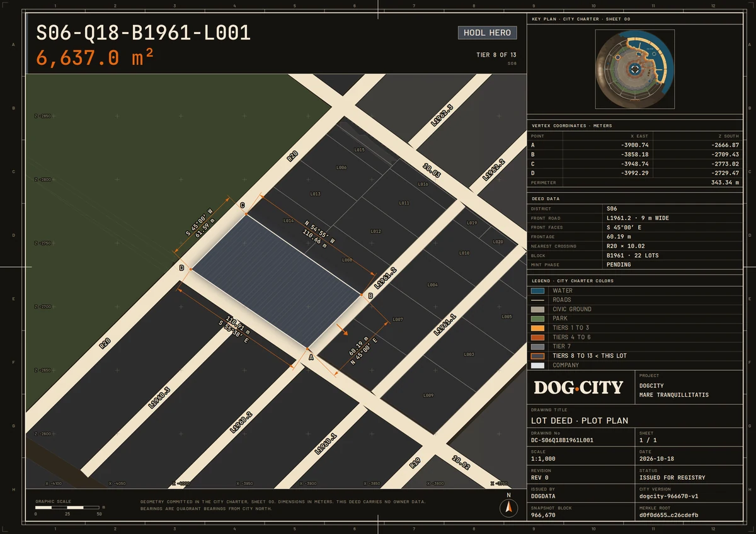
Task: Click lot label L009 on map
Action: [x=428, y=395]
